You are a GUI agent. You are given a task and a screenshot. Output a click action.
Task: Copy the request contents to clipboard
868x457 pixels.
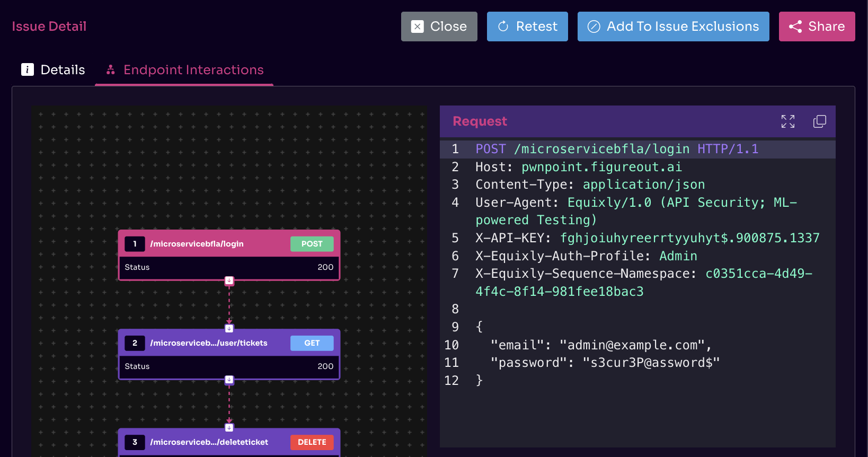[819, 121]
